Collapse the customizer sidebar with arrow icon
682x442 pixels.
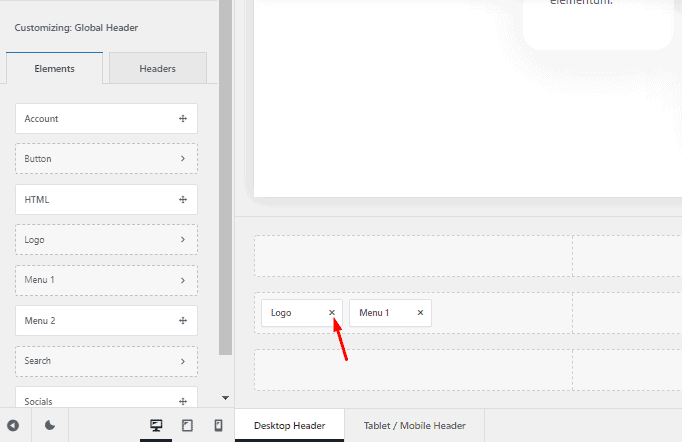[13, 425]
